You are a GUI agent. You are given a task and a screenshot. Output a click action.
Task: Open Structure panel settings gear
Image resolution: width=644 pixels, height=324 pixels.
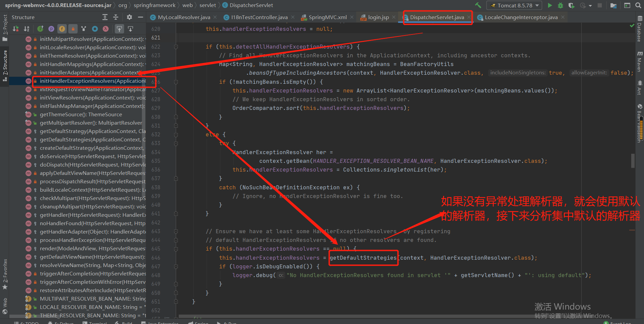coord(129,17)
